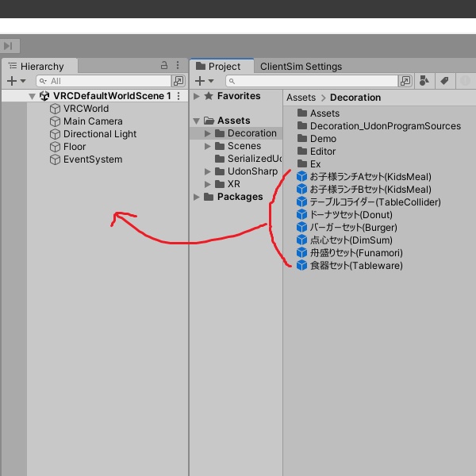Click the cube icon beside EventSystem
The image size is (476, 476).
55,159
